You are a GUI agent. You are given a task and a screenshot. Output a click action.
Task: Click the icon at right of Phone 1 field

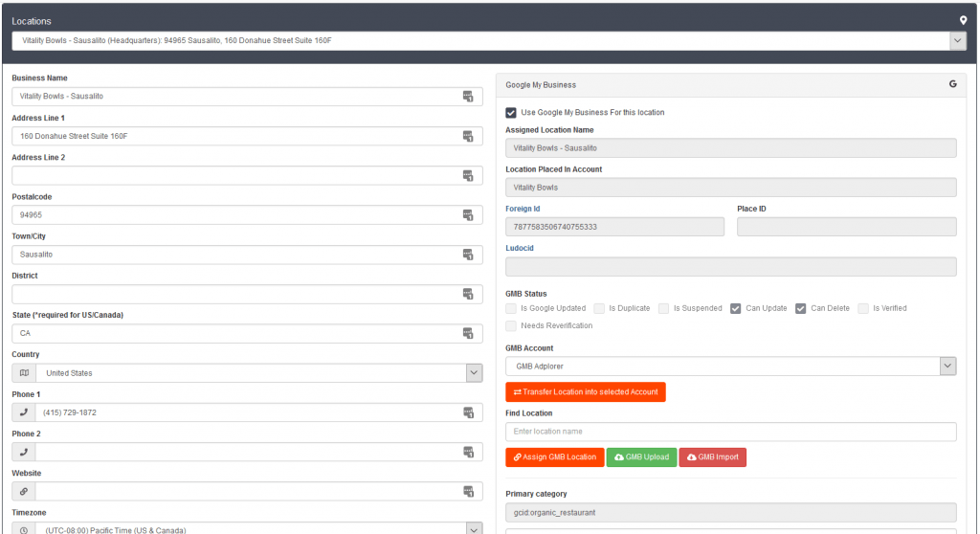pyautogui.click(x=468, y=412)
